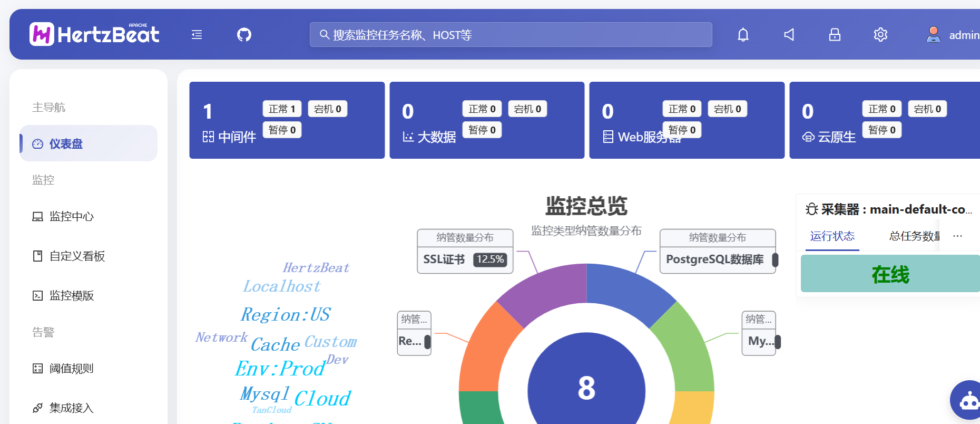Click the 中间件 grid icon

click(208, 137)
